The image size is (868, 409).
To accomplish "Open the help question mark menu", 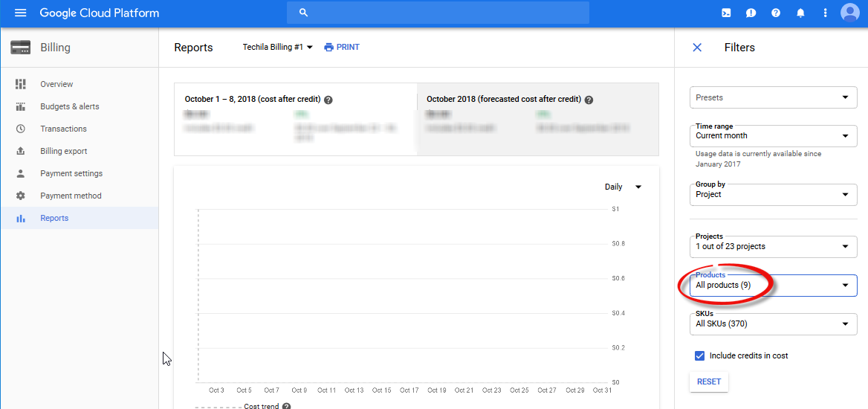I will coord(776,13).
